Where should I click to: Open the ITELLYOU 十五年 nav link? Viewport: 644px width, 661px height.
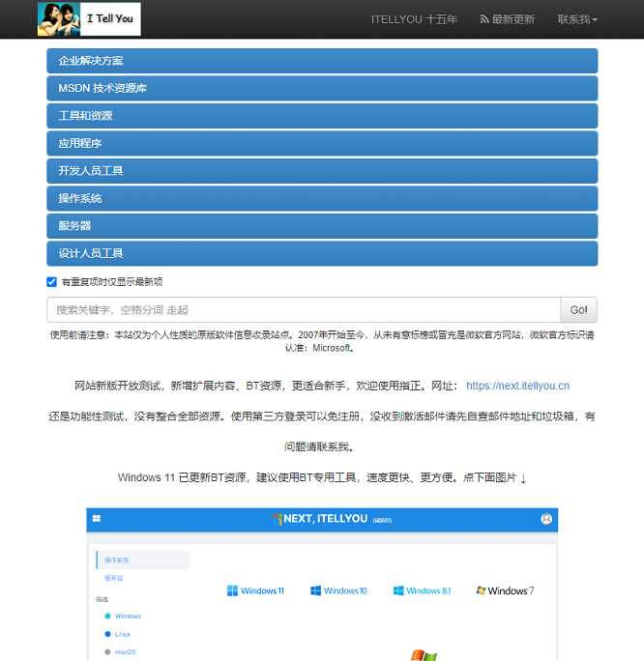(x=414, y=19)
